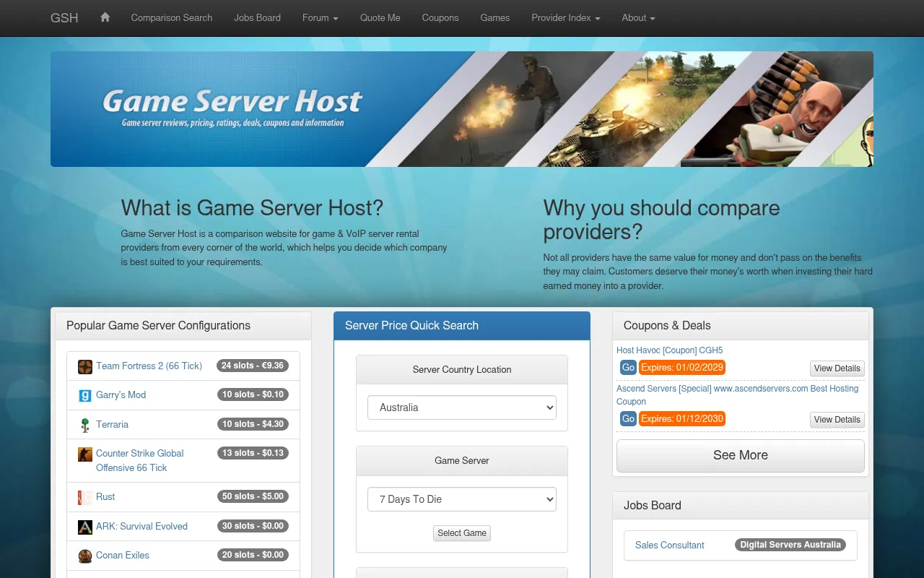Image resolution: width=924 pixels, height=578 pixels.
Task: Click the Popular Game Server Configurations heading
Action: tap(158, 325)
